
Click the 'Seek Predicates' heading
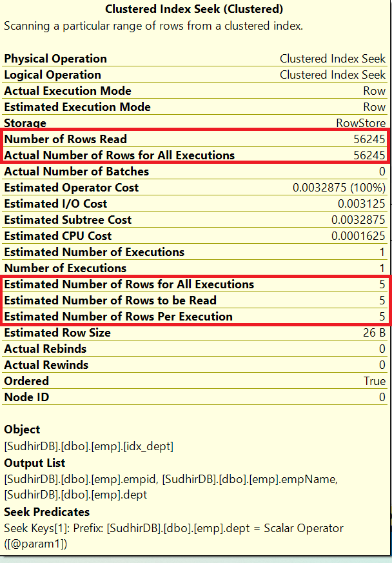pos(46,512)
